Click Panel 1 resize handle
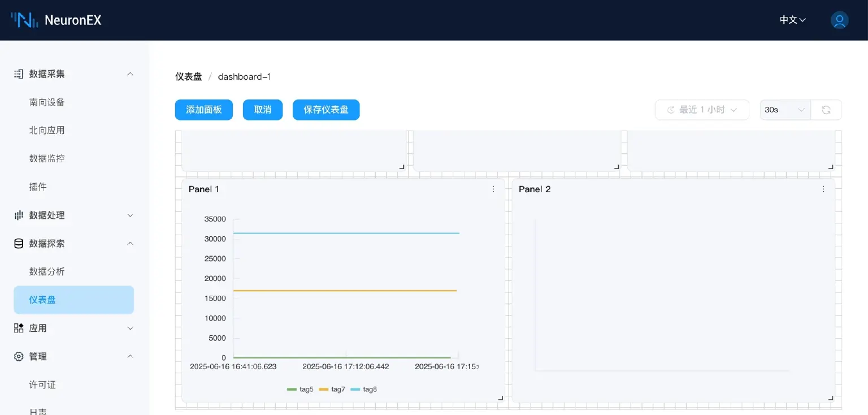868x415 pixels. 500,398
